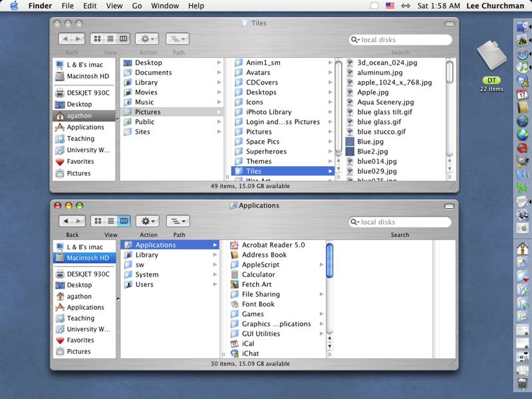The height and width of the screenshot is (399, 532).
Task: Click the Trash icon in the Dock
Action: (x=522, y=384)
